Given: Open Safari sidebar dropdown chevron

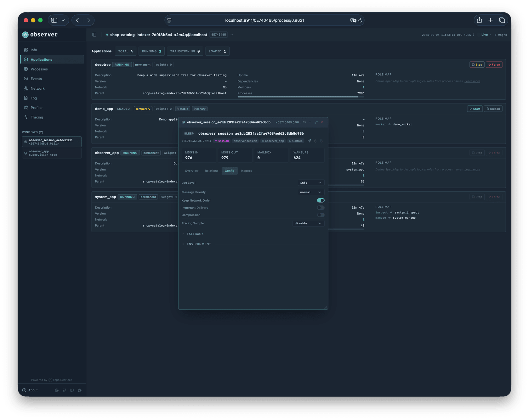Looking at the screenshot, I should tap(63, 20).
